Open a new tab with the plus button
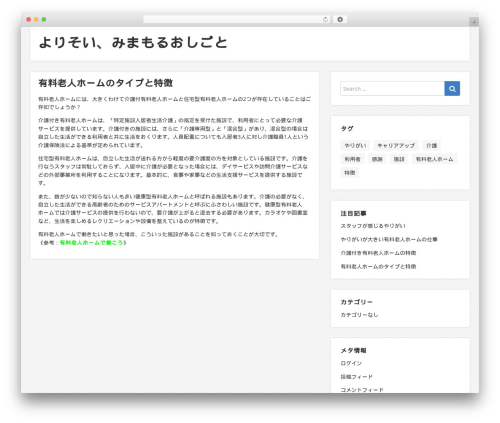The width and height of the screenshot is (500, 423). click(x=474, y=22)
